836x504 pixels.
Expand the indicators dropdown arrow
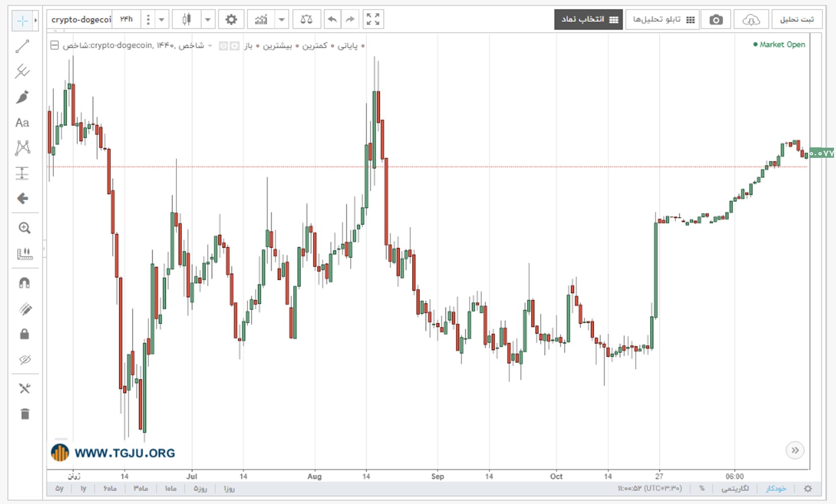pos(282,20)
